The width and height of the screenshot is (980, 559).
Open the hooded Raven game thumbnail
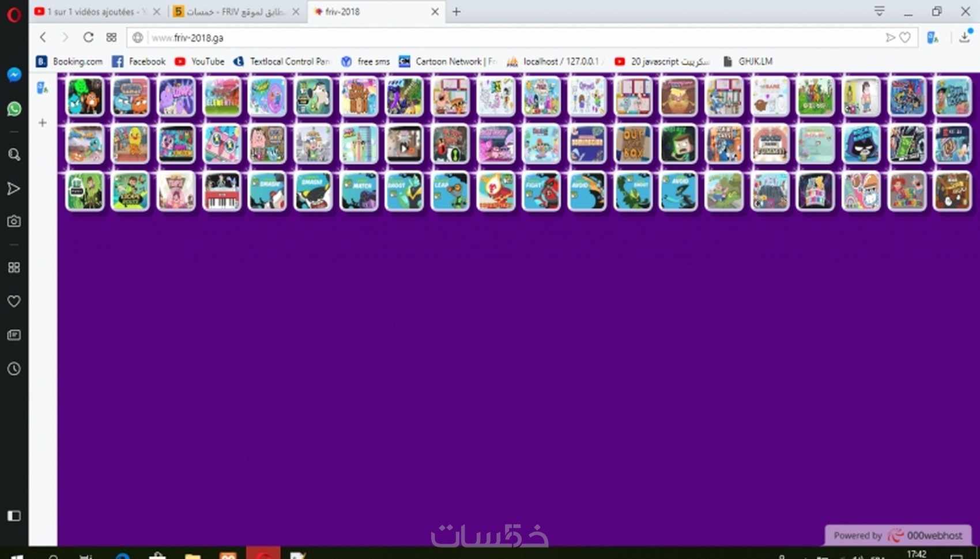click(861, 144)
